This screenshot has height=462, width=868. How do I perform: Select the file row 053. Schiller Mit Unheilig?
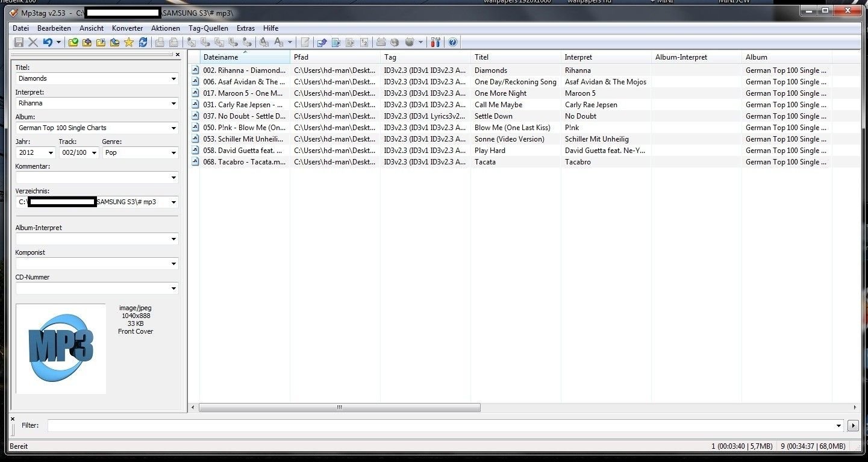point(524,139)
